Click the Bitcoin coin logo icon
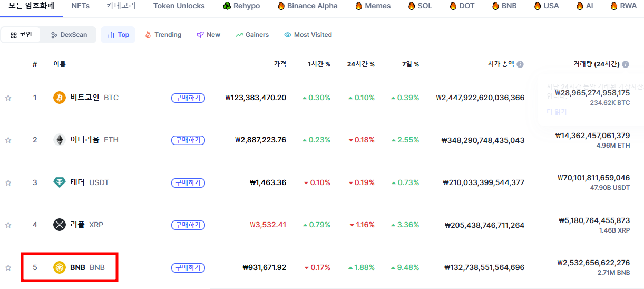Image resolution: width=644 pixels, height=289 pixels. [x=60, y=98]
